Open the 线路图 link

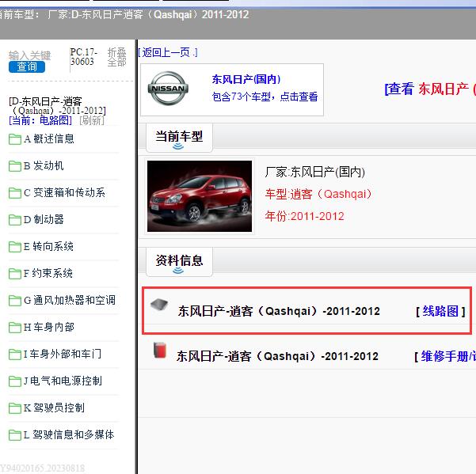441,311
